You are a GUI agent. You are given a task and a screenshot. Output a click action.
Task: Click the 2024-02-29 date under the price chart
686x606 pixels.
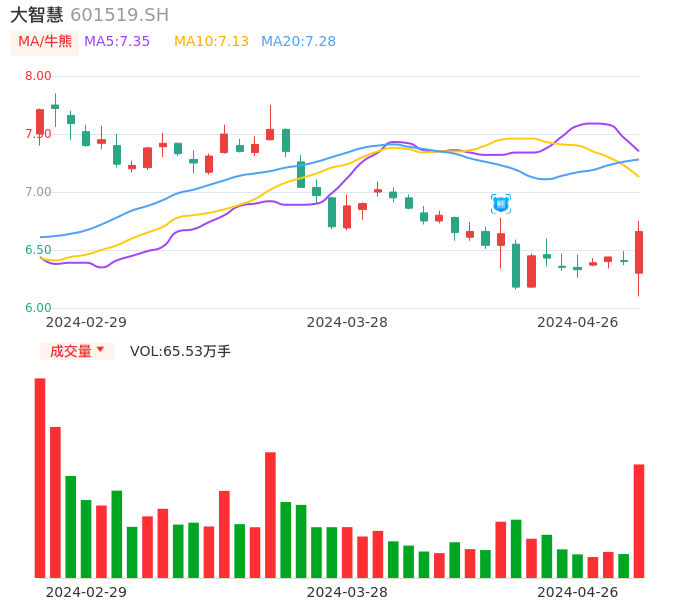[x=86, y=322]
